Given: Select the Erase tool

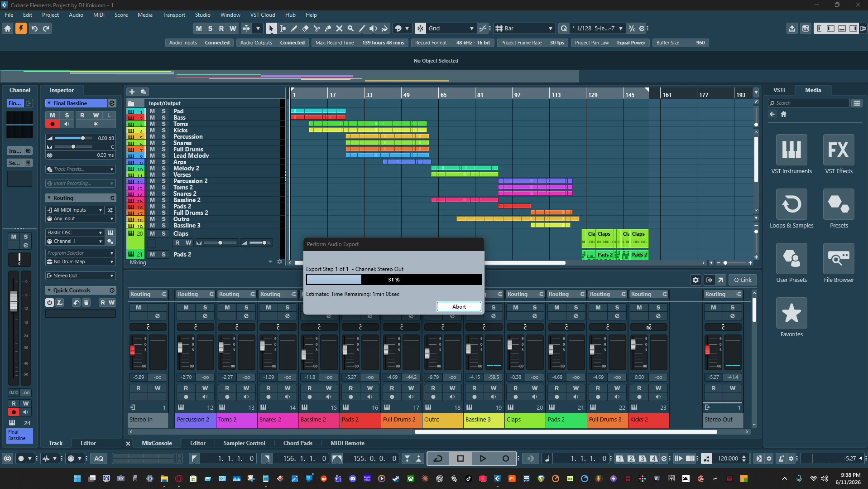Looking at the screenshot, I should (305, 28).
